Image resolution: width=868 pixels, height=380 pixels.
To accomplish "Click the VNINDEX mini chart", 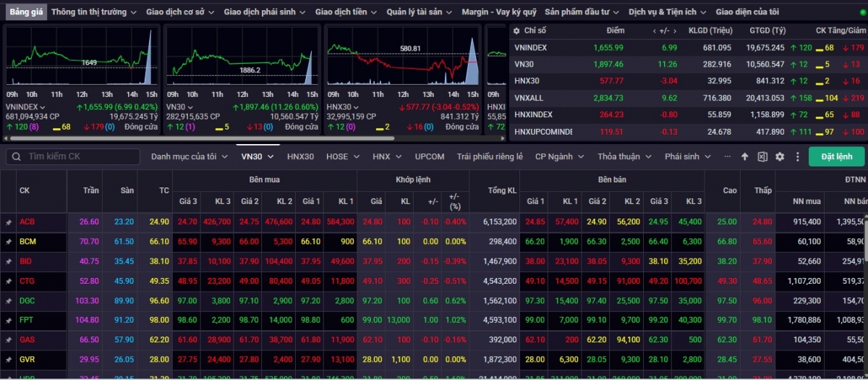I will [81, 64].
